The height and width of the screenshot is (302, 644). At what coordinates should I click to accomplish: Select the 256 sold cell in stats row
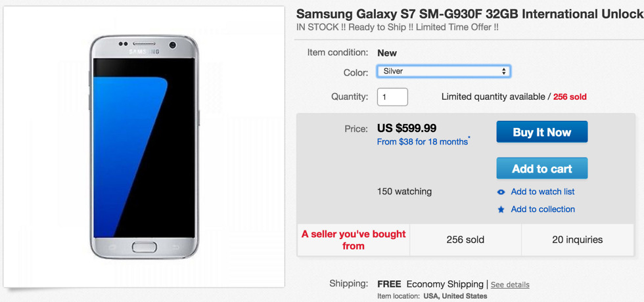[465, 240]
